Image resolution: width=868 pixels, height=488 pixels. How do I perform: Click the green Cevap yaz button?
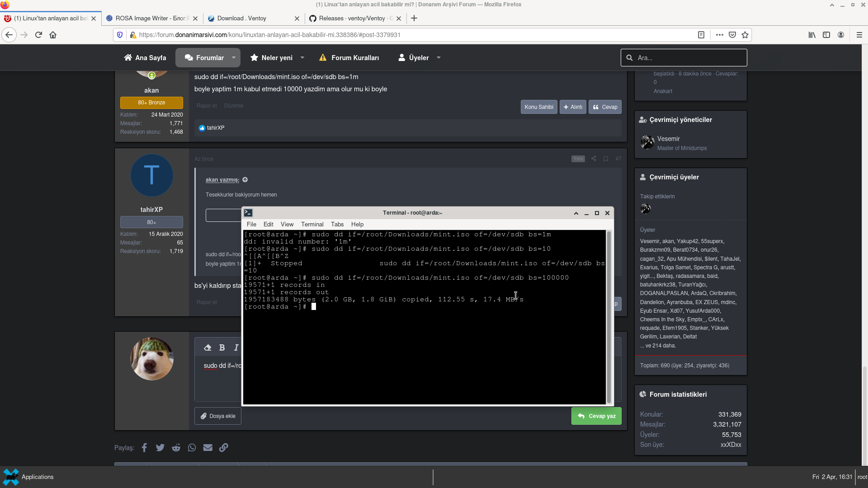point(596,416)
